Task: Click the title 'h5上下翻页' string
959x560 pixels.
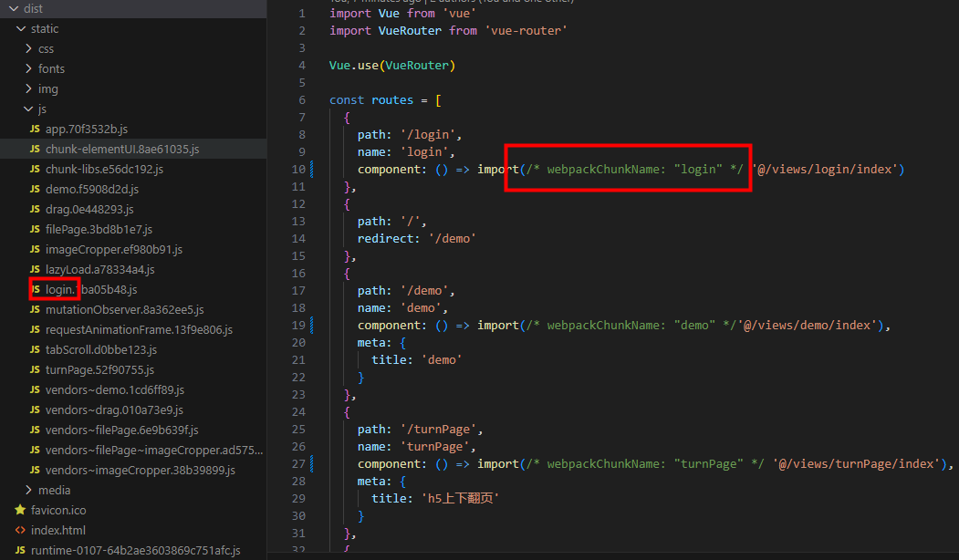Action: click(460, 499)
